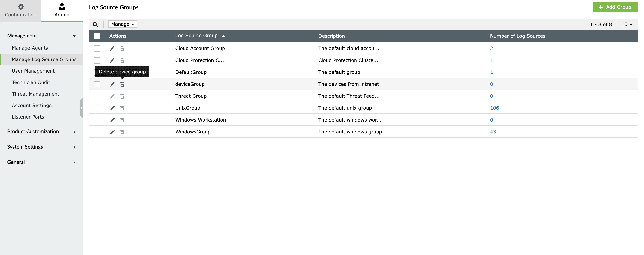Click the Description column header

click(x=331, y=36)
